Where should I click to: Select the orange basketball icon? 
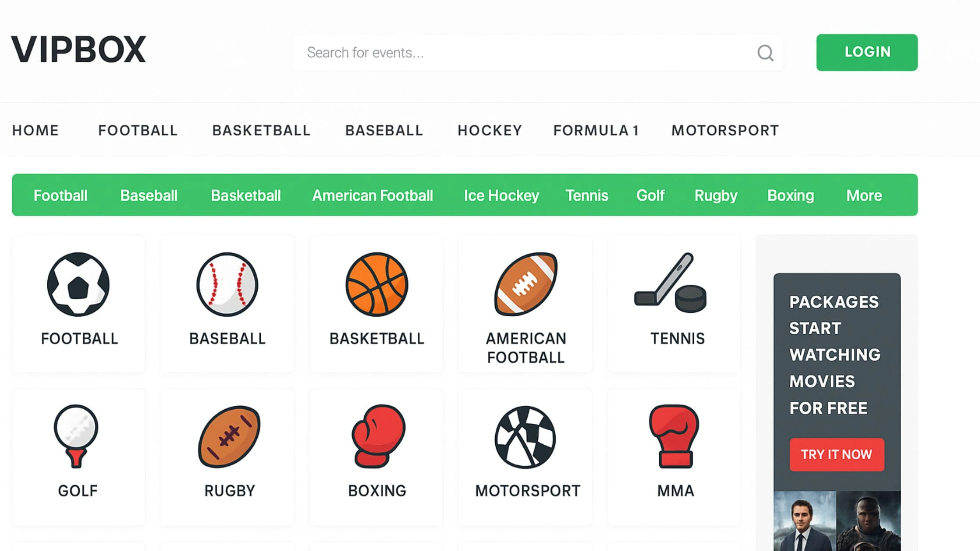[377, 284]
